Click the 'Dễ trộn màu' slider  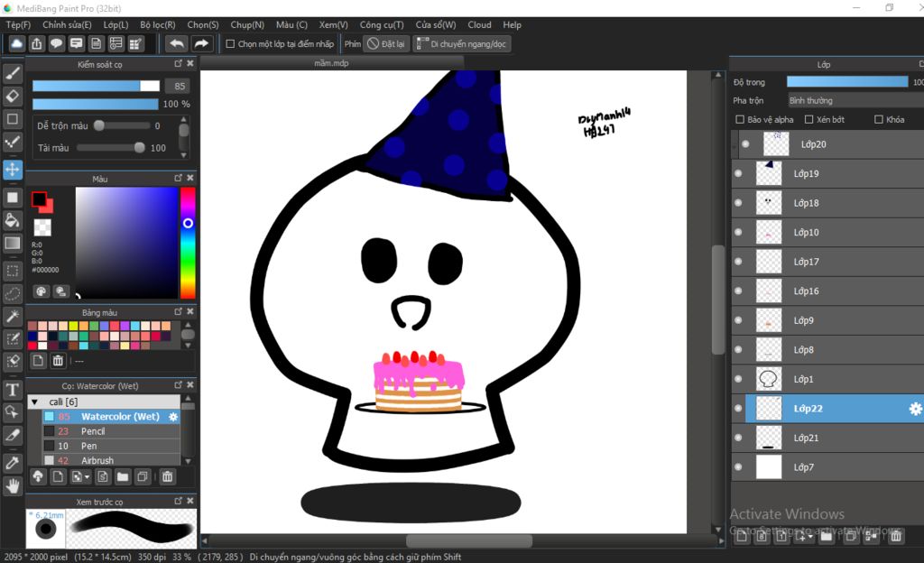point(122,125)
